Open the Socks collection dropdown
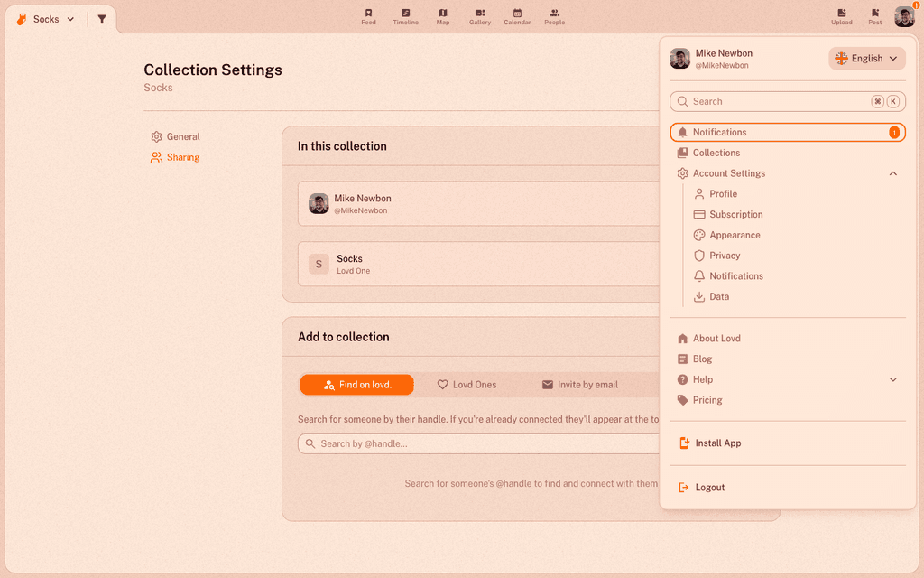 tap(46, 20)
